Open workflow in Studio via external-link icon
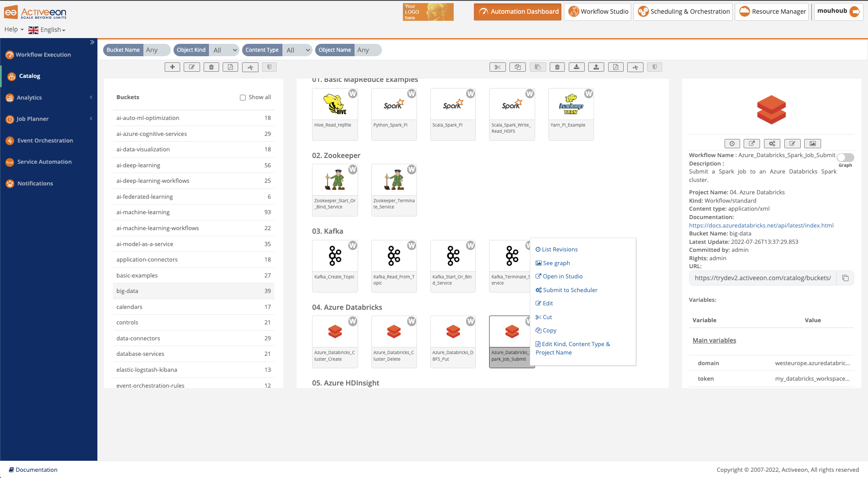The width and height of the screenshot is (868, 478). pos(752,143)
